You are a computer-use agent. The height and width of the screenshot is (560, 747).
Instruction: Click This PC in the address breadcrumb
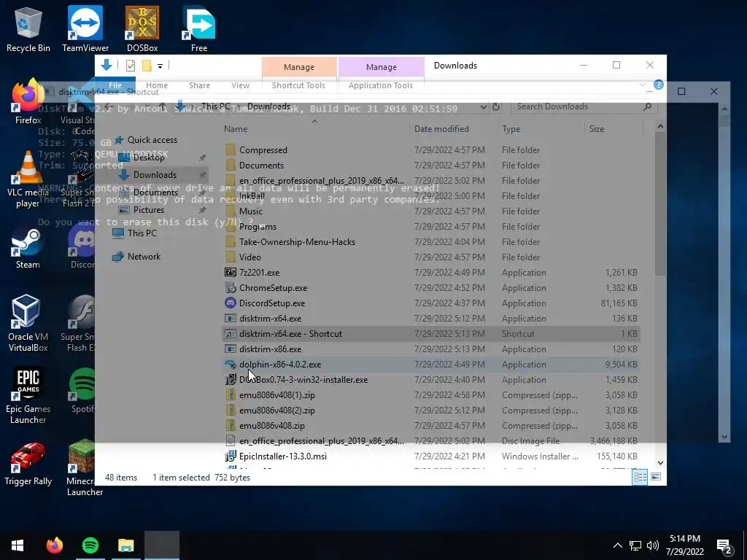(x=216, y=106)
